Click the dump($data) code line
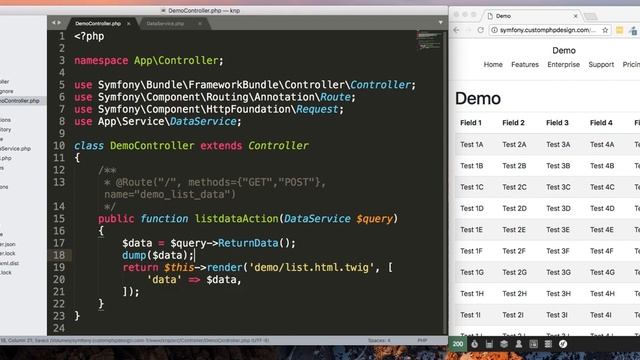The image size is (640, 360). [x=158, y=255]
